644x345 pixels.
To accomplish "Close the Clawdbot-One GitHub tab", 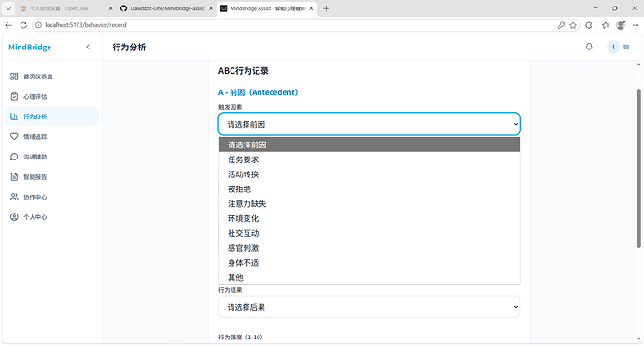I will (211, 8).
